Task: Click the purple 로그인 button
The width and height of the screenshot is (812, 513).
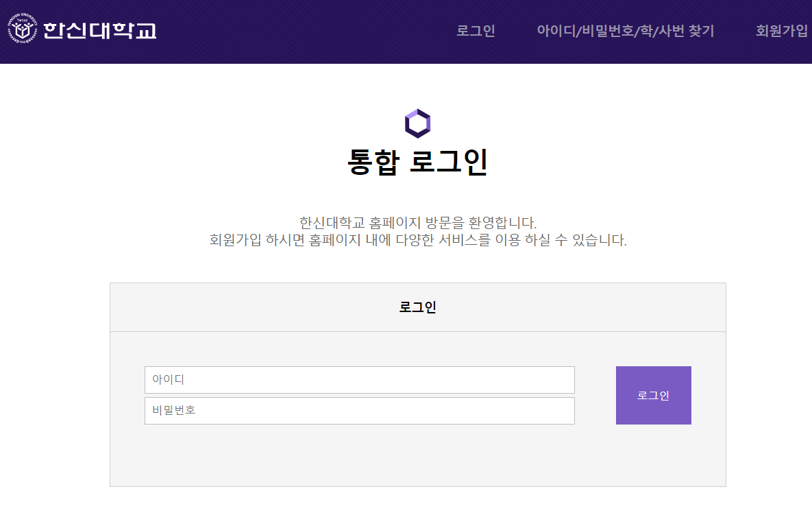Action: 653,395
